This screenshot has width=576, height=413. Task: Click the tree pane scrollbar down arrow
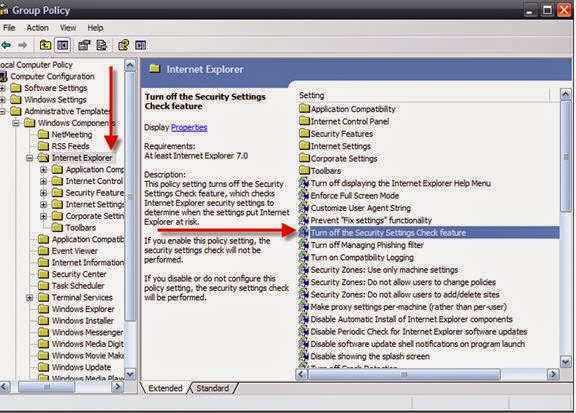(130, 374)
